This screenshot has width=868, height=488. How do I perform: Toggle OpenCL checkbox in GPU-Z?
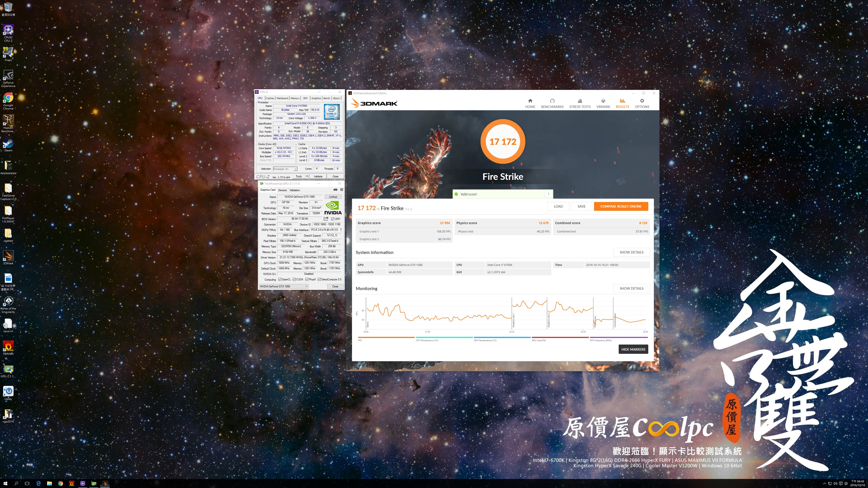(x=280, y=279)
